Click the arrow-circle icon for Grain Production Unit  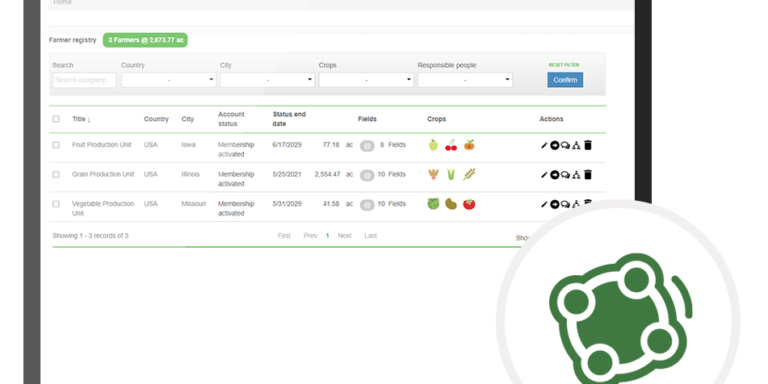coord(554,175)
